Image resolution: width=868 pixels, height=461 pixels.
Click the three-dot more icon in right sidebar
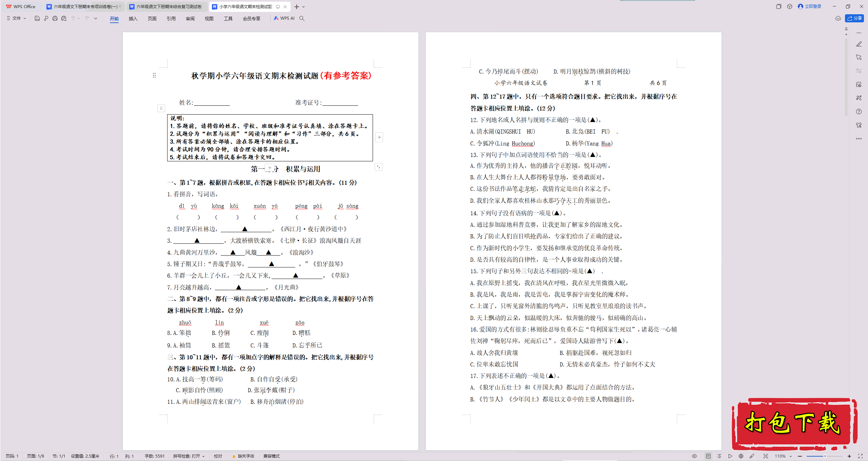(859, 139)
